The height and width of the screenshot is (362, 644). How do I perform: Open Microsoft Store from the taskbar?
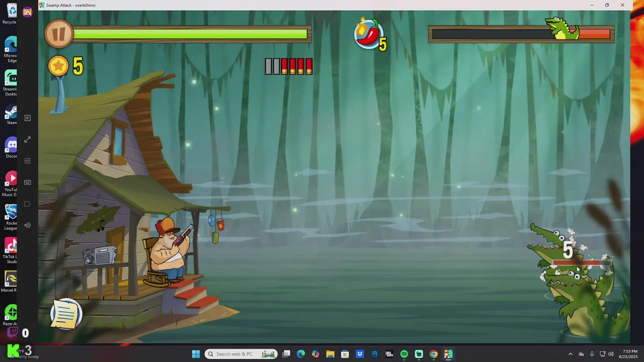pyautogui.click(x=345, y=354)
